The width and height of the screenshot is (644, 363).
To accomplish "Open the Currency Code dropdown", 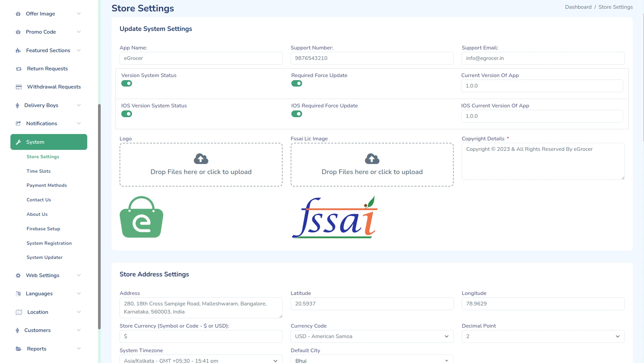I will (372, 336).
